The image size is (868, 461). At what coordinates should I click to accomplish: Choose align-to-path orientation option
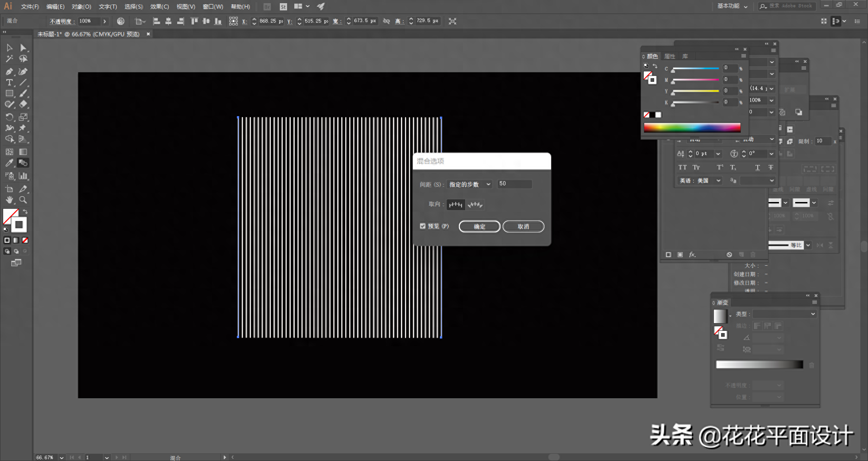click(x=475, y=205)
